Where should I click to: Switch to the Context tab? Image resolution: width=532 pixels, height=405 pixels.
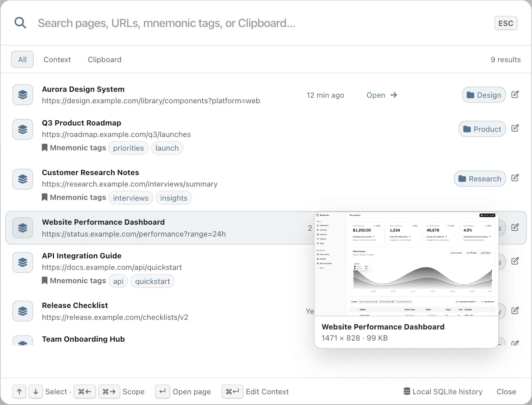57,60
